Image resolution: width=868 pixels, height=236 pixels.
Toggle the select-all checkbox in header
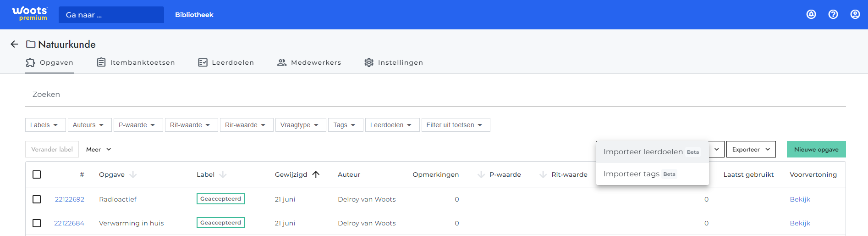click(37, 174)
